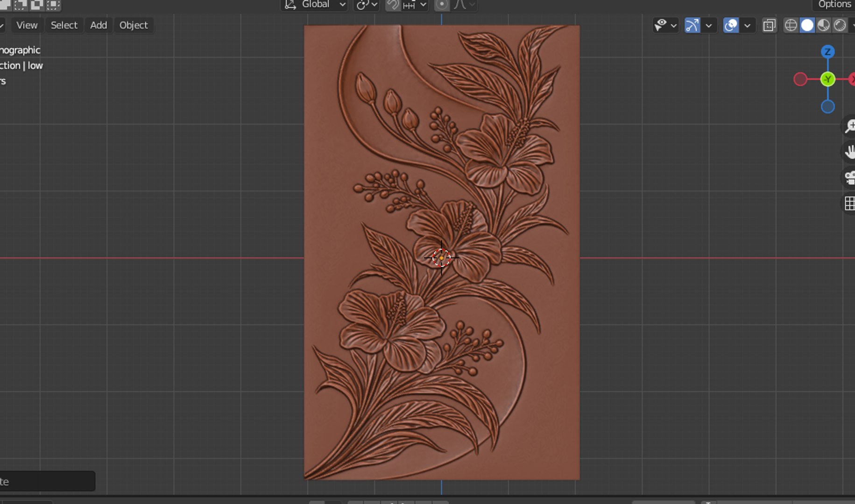Click the 3D cursor on the relief

click(x=441, y=258)
